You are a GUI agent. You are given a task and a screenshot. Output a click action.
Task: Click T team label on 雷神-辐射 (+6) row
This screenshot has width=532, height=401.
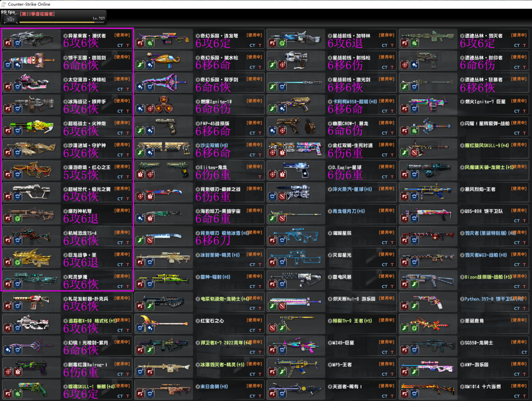[260, 287]
